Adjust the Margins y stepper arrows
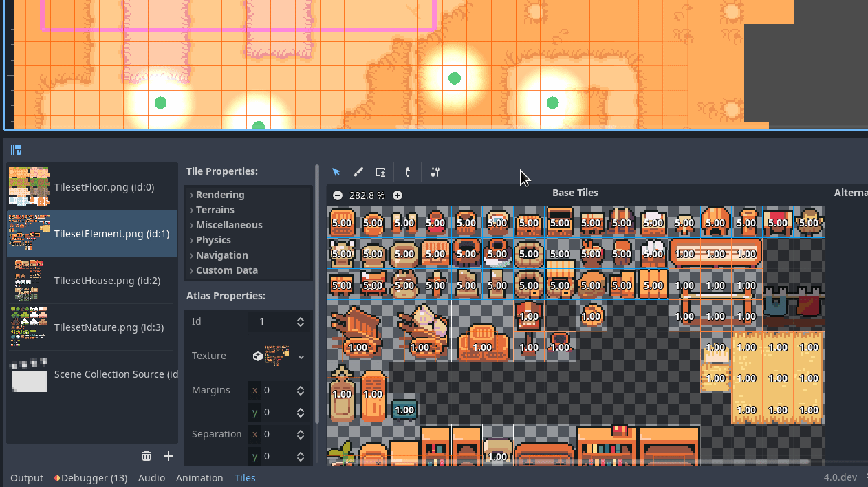 (301, 412)
